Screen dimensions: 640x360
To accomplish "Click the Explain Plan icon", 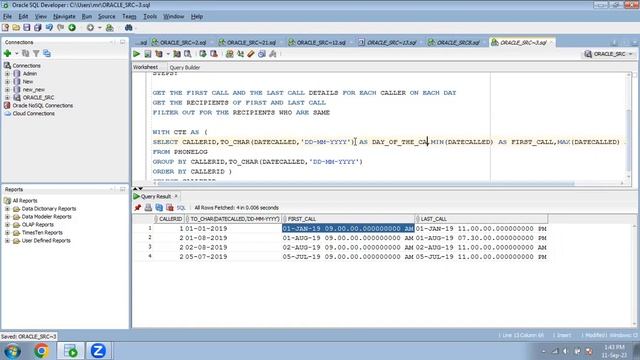I will coord(159,54).
